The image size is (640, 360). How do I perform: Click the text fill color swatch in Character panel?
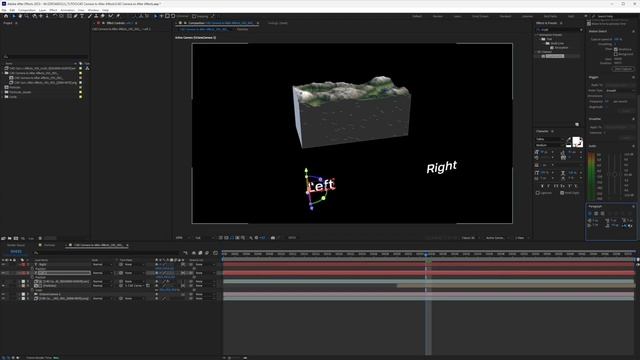point(576,141)
